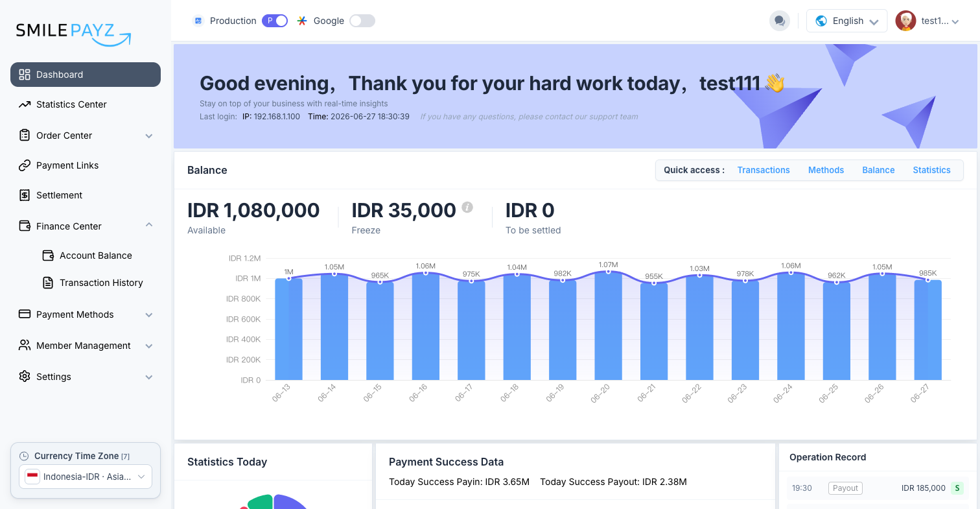This screenshot has height=509, width=980.
Task: Click Today Success Payout IDR 2.38M
Action: pyautogui.click(x=613, y=482)
